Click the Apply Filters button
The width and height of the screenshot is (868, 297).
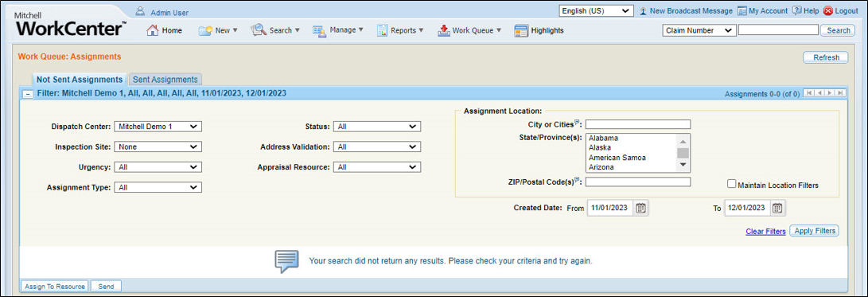point(814,230)
